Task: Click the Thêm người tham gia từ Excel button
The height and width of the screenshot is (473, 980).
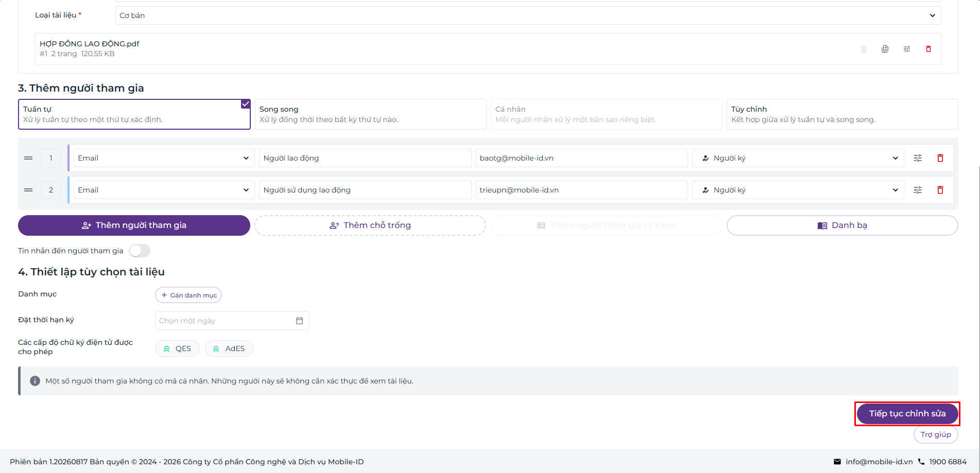Action: [606, 225]
